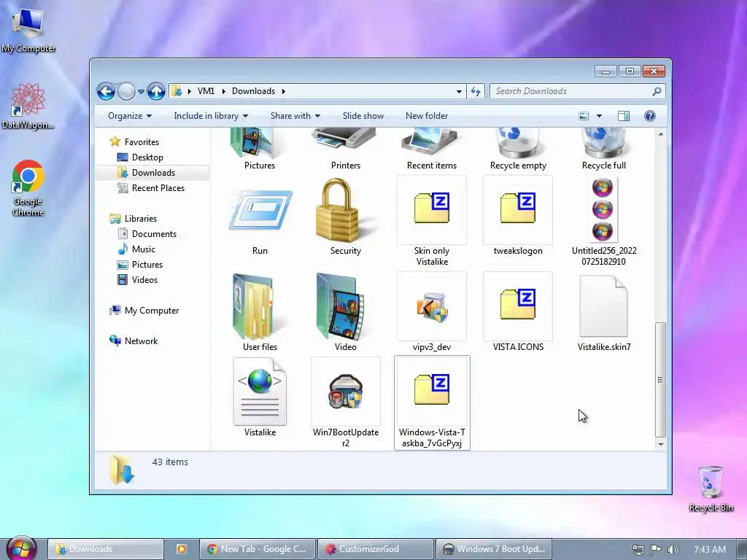Open Downloads in the navigation pane

click(x=152, y=172)
